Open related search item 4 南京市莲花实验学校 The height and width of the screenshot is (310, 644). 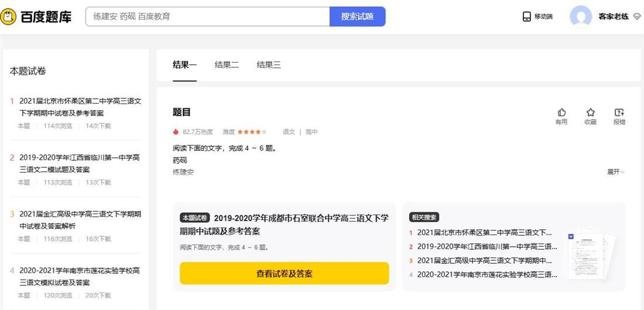[487, 275]
